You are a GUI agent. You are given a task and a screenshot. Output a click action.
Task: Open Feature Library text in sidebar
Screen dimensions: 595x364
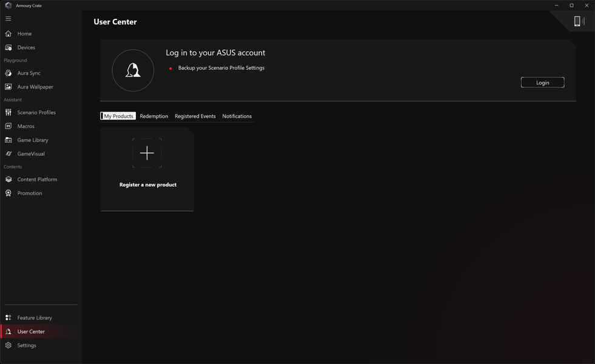point(35,318)
